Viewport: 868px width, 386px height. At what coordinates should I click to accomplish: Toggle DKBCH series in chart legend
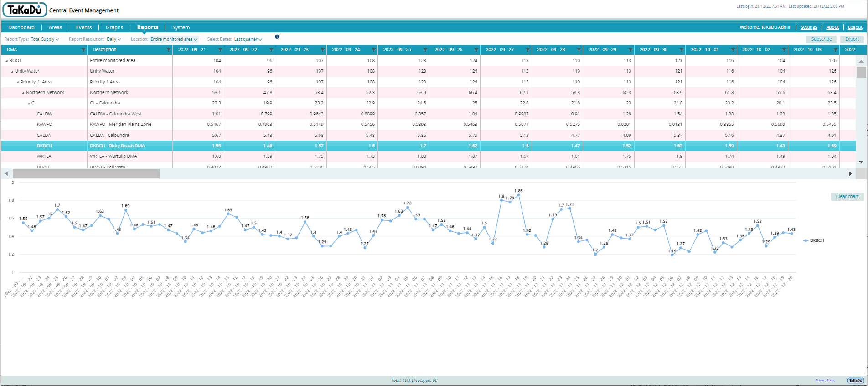click(814, 240)
